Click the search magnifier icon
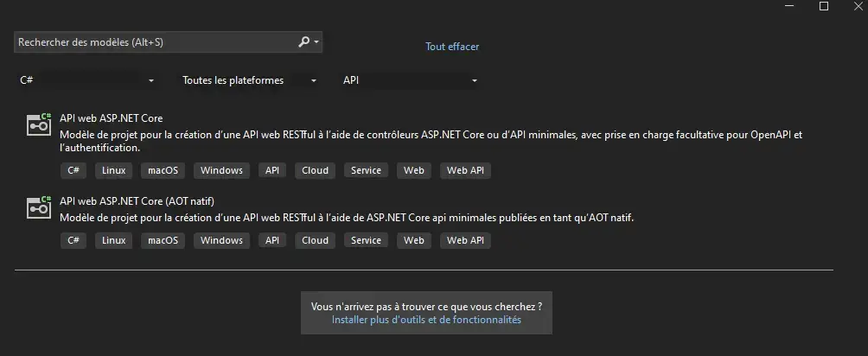The width and height of the screenshot is (868, 356). pyautogui.click(x=304, y=42)
